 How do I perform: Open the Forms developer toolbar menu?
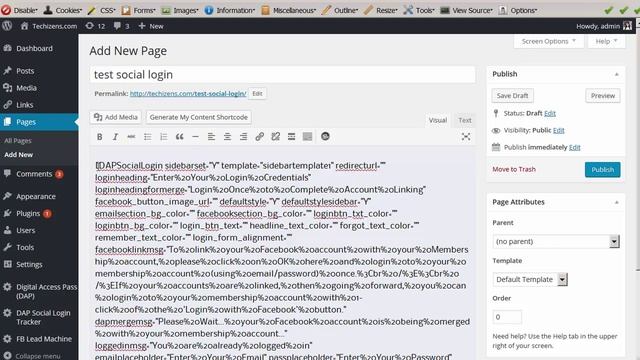(139, 10)
